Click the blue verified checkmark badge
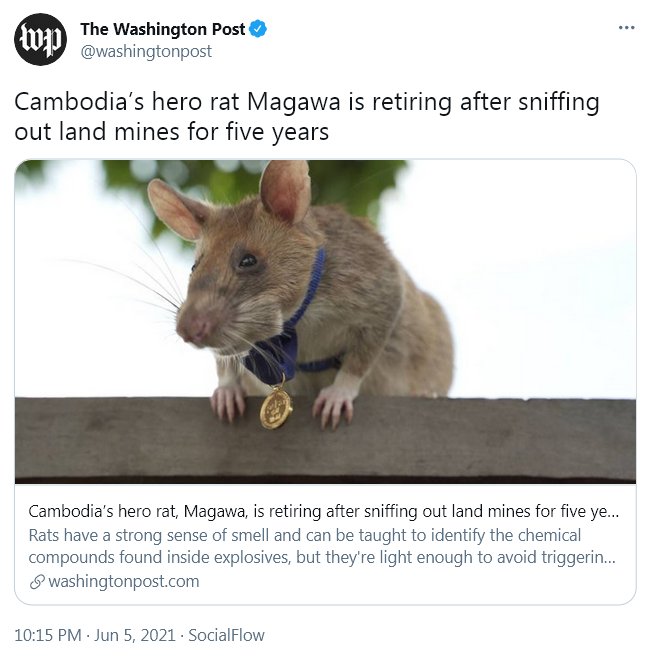This screenshot has width=652, height=658. (x=258, y=29)
